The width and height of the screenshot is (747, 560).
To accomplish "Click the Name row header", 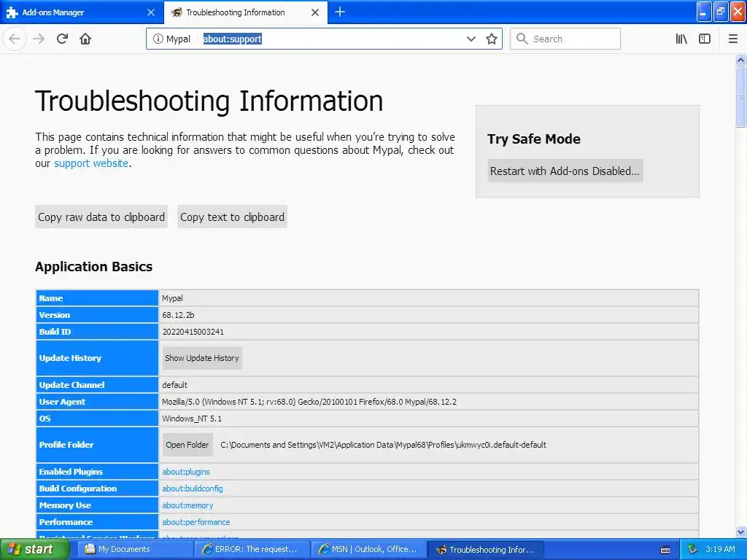I will pyautogui.click(x=97, y=298).
